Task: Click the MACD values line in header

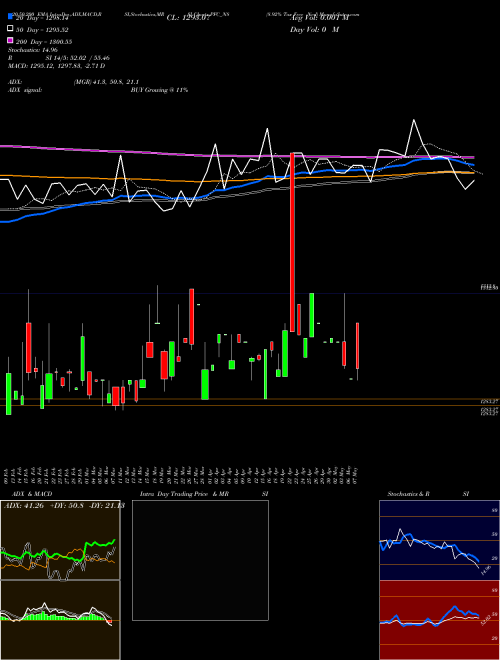Action: click(x=57, y=66)
